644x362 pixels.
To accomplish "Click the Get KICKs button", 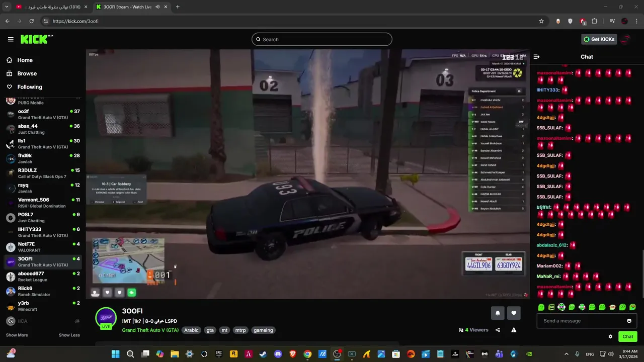I will coord(599,39).
